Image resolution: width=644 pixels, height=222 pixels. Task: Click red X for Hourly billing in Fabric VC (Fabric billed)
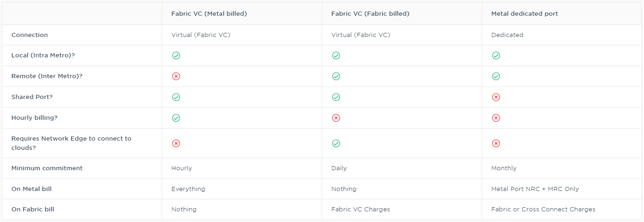[x=336, y=118]
